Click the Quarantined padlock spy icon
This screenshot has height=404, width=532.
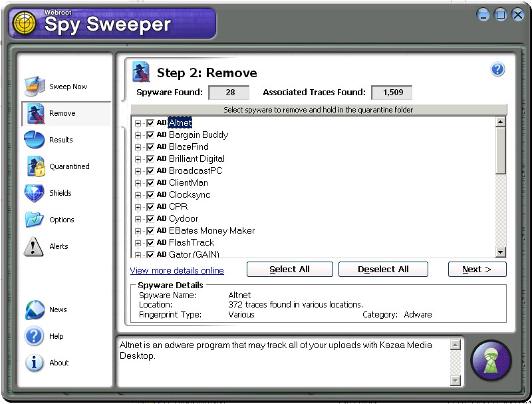37,166
